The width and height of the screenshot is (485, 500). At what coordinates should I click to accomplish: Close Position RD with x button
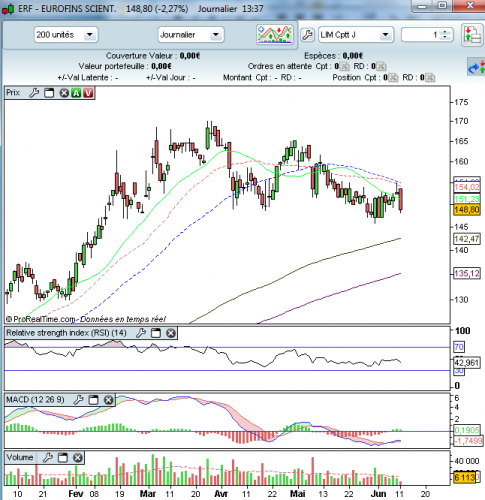tap(430, 78)
